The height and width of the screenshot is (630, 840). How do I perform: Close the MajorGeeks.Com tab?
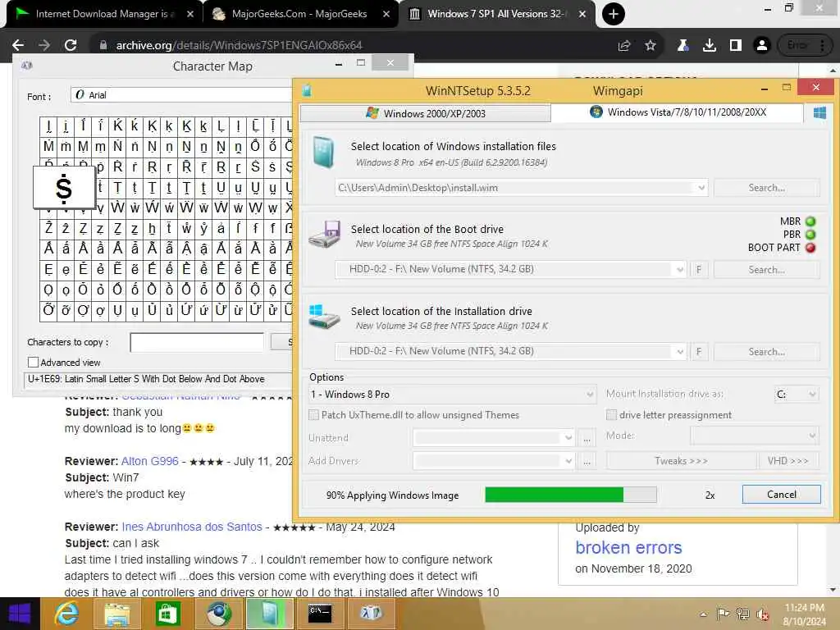386,14
